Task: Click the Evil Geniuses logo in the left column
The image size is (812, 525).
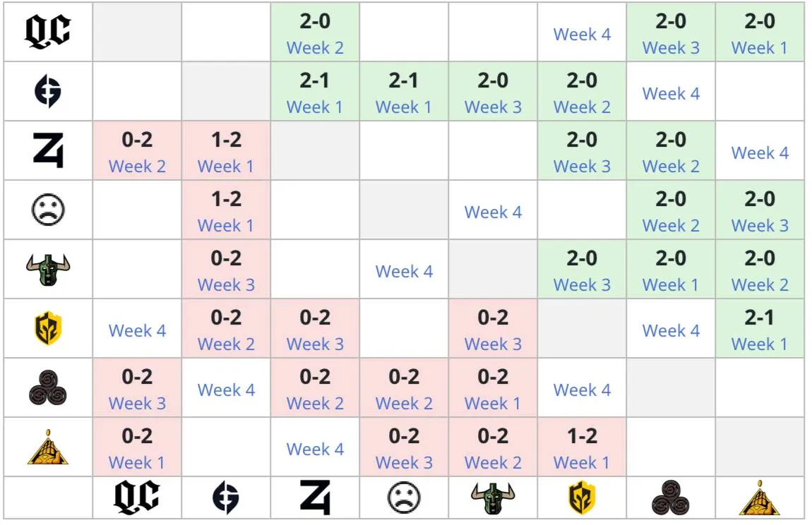Action: click(x=47, y=91)
